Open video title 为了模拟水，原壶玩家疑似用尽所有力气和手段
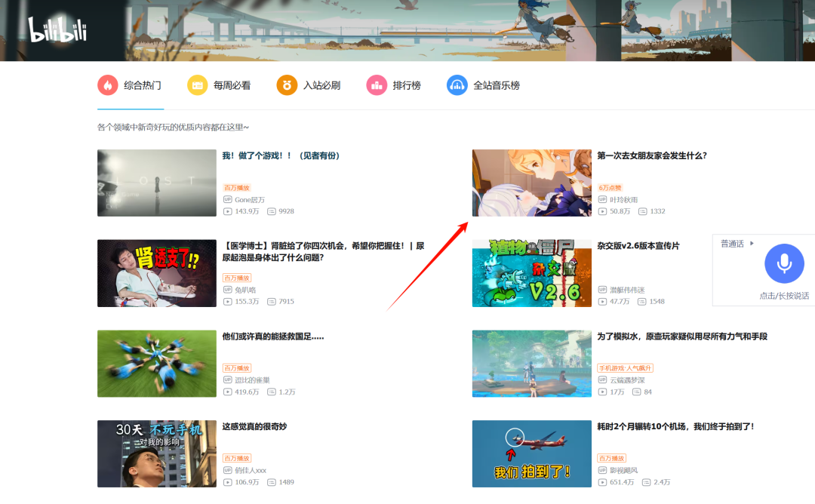 pyautogui.click(x=682, y=337)
